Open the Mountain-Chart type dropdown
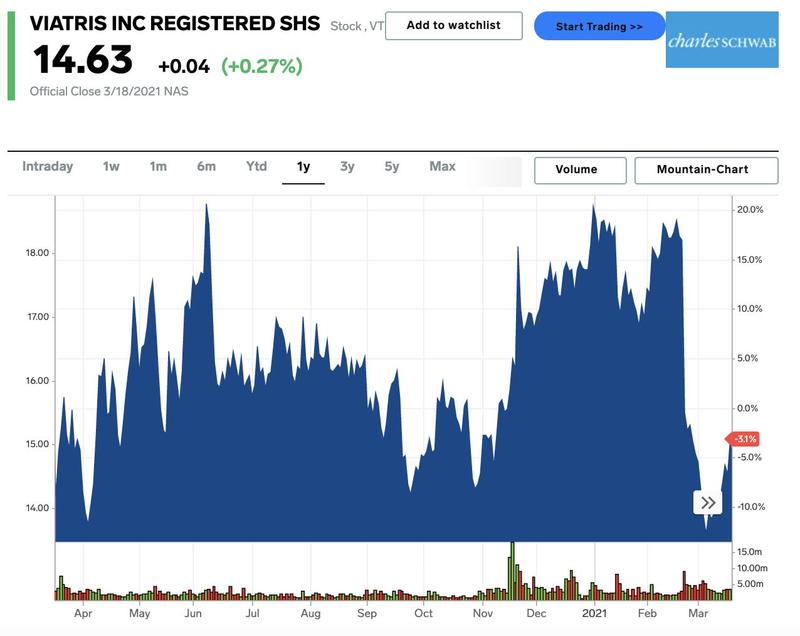Image resolution: width=800 pixels, height=636 pixels. point(706,170)
